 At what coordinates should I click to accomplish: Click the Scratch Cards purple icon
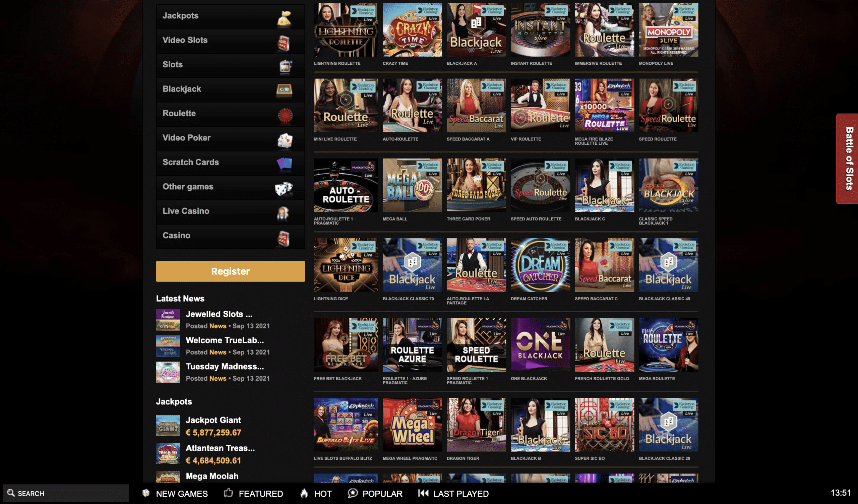click(x=285, y=164)
